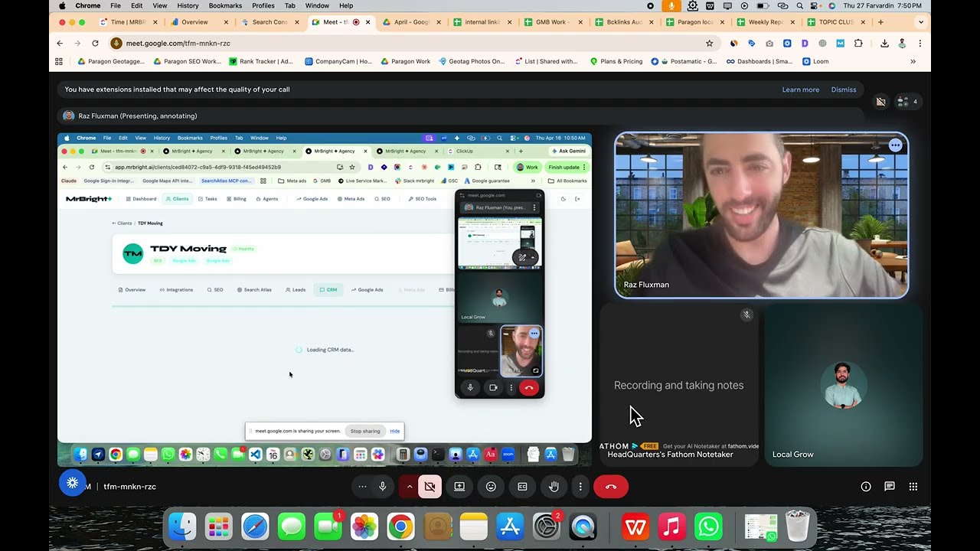The height and width of the screenshot is (551, 980).
Task: Open Chrome three-dot menu
Action: 920,44
